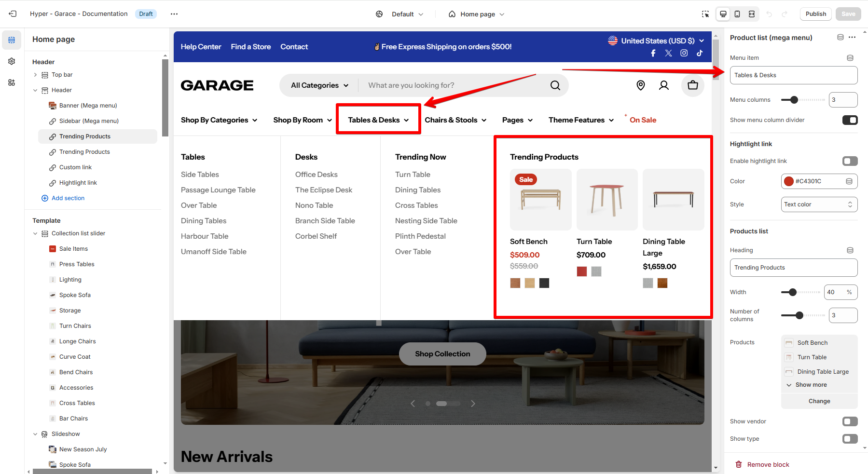The height and width of the screenshot is (474, 868).
Task: Open the Pages menu
Action: click(517, 120)
